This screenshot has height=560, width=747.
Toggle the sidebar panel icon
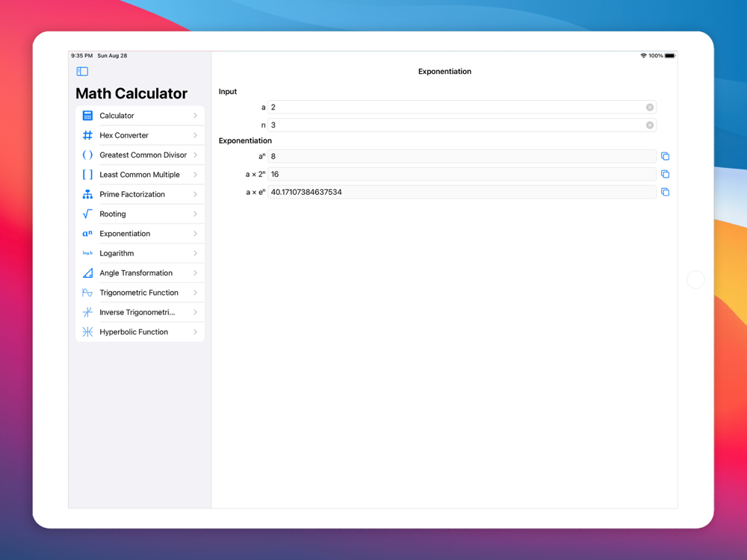pyautogui.click(x=82, y=72)
